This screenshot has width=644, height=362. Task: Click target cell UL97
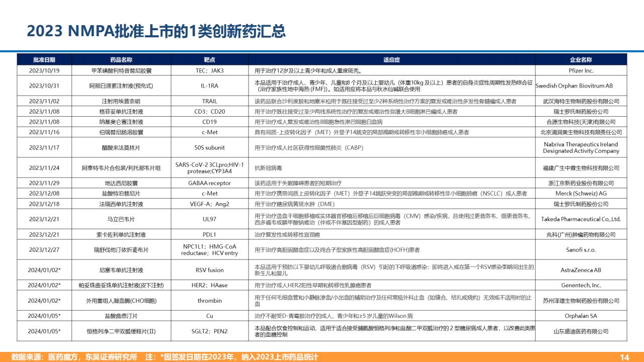pyautogui.click(x=209, y=219)
